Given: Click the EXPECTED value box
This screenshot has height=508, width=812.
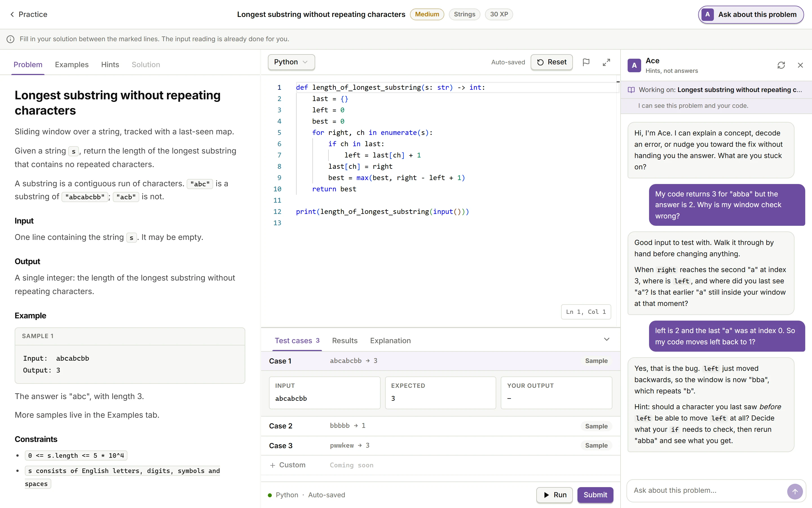Looking at the screenshot, I should coord(441,393).
